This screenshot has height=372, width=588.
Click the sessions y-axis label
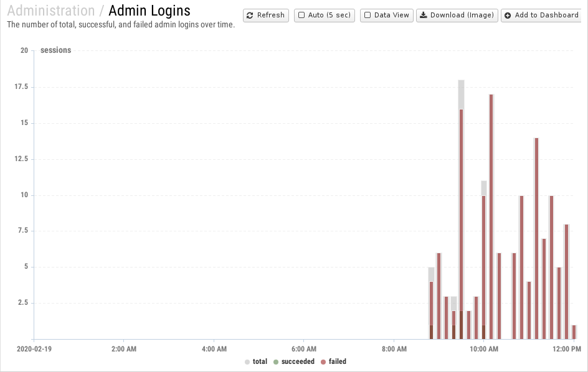55,50
